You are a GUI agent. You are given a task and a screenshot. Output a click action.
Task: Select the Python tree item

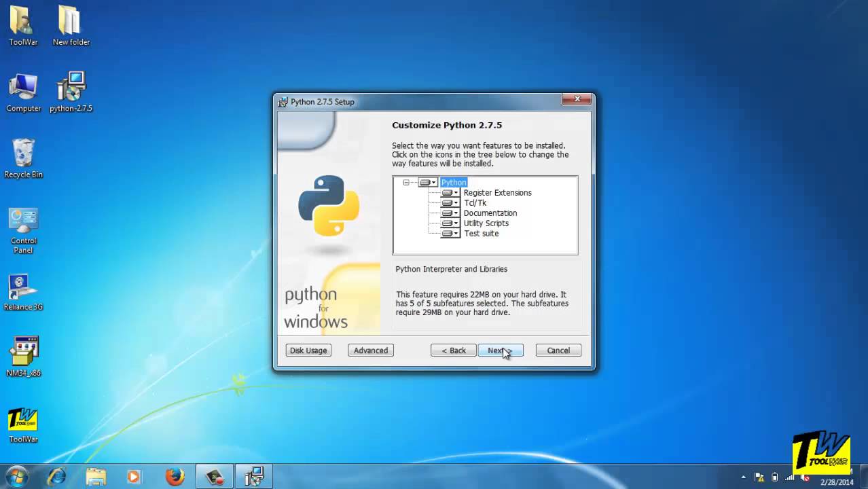pos(454,182)
